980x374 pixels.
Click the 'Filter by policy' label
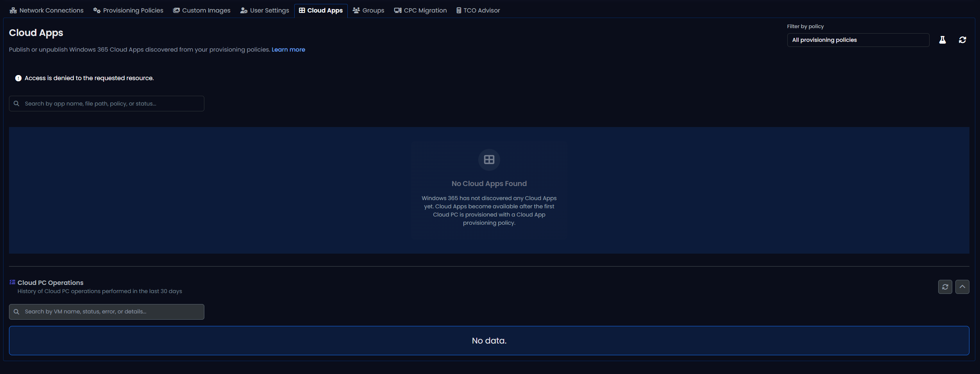click(x=805, y=27)
